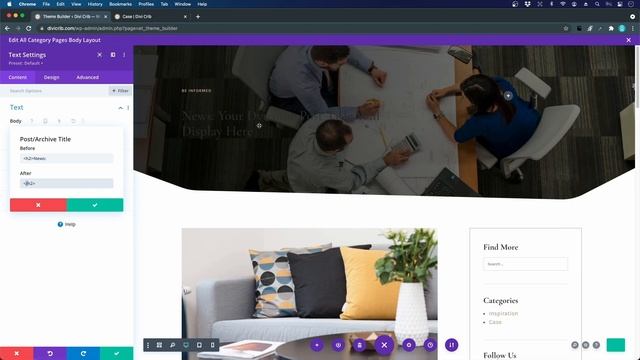
Task: Open the Preset: Default dropdown
Action: pyautogui.click(x=26, y=63)
